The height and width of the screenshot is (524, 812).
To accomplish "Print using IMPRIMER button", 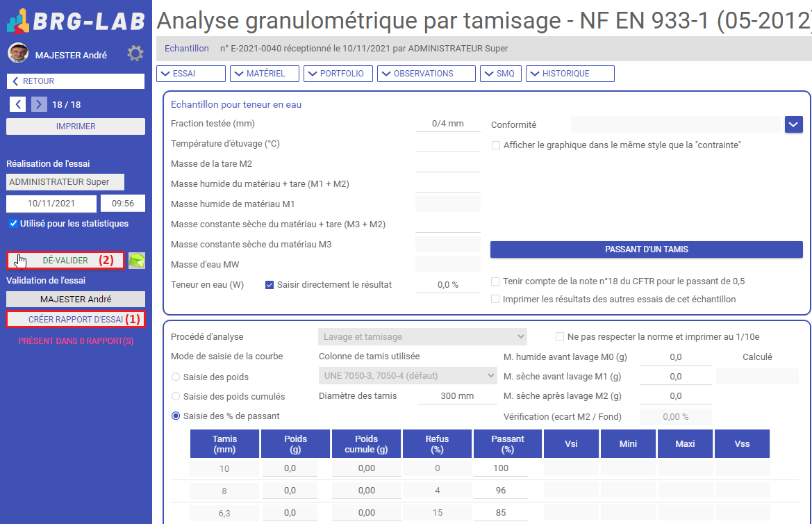I will click(76, 126).
